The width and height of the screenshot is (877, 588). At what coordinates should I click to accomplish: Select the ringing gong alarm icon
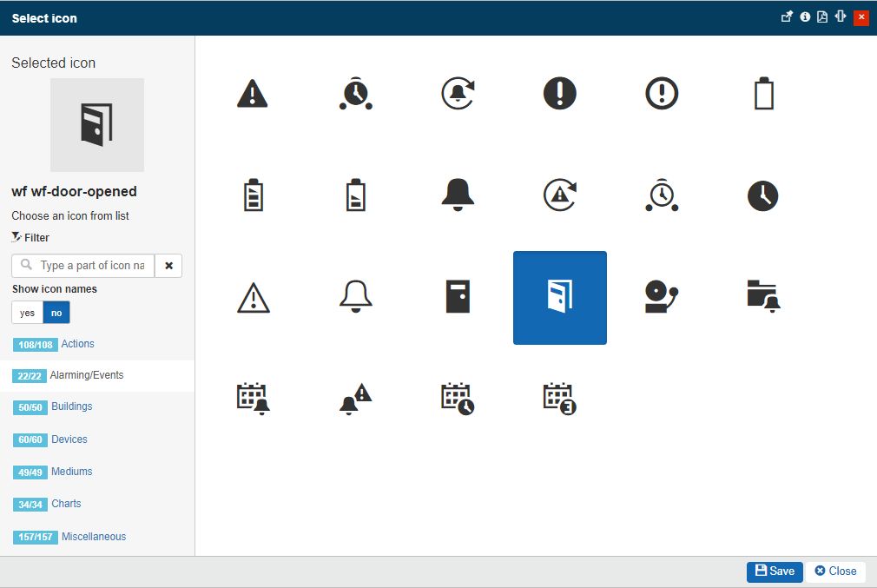tap(661, 297)
